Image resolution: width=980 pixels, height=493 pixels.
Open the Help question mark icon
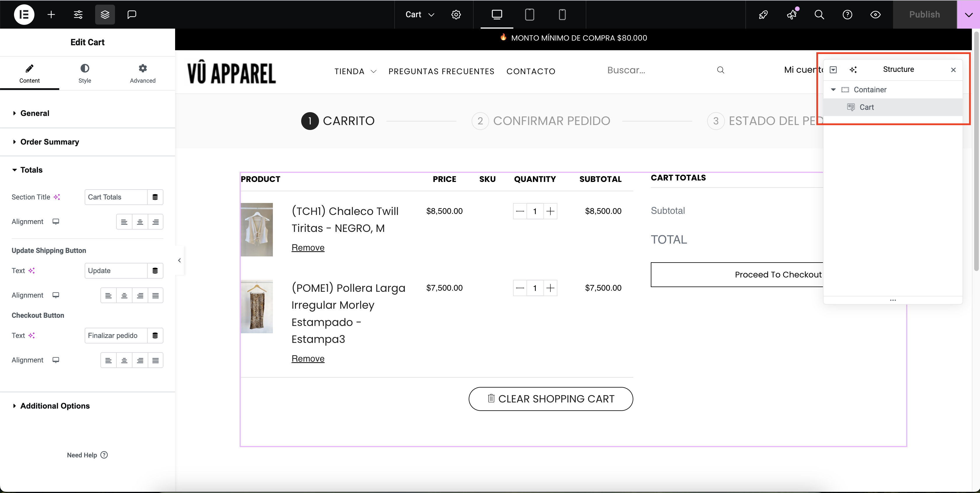point(847,15)
